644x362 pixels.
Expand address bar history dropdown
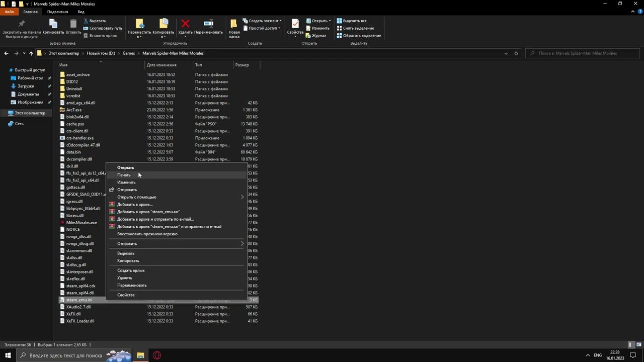(x=506, y=53)
